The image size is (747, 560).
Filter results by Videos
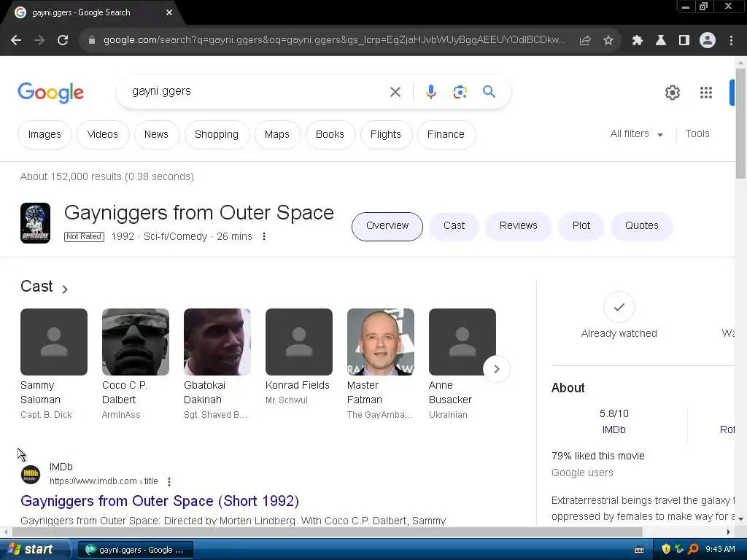[x=102, y=135]
